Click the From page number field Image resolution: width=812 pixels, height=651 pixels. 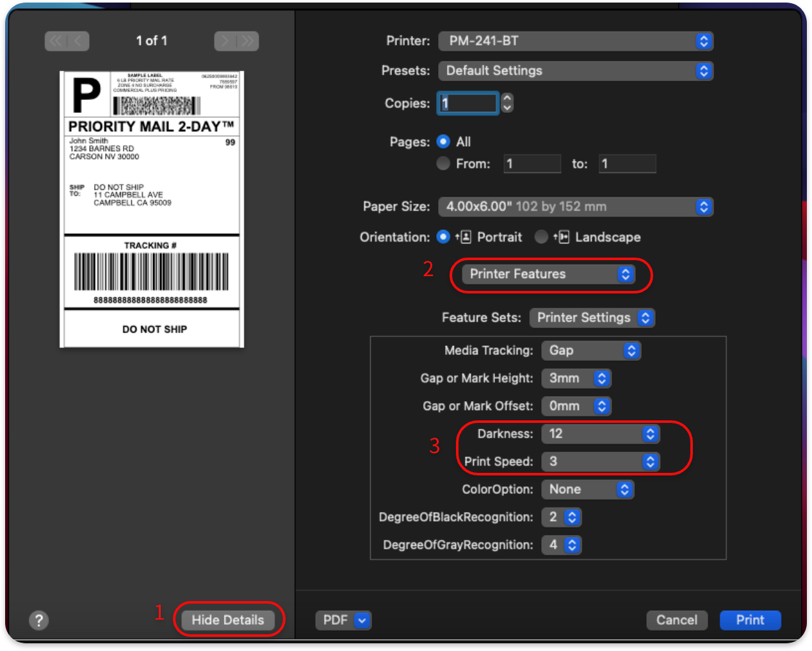(x=532, y=163)
